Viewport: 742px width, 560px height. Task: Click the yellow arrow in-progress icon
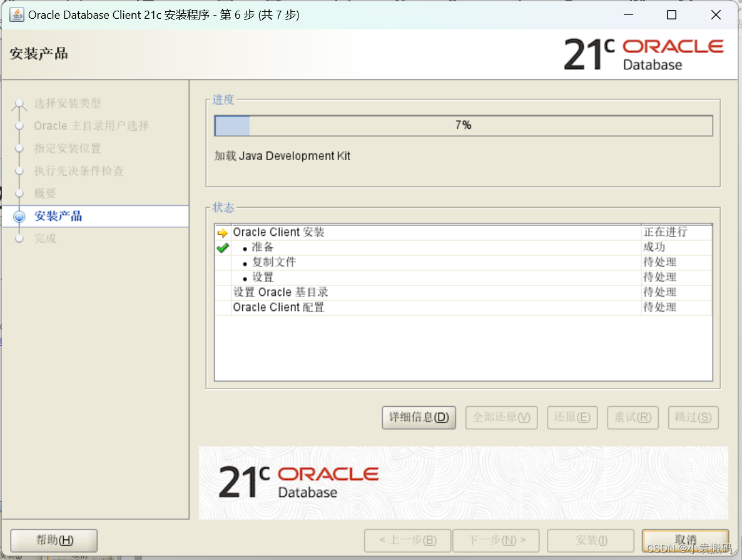[x=222, y=232]
